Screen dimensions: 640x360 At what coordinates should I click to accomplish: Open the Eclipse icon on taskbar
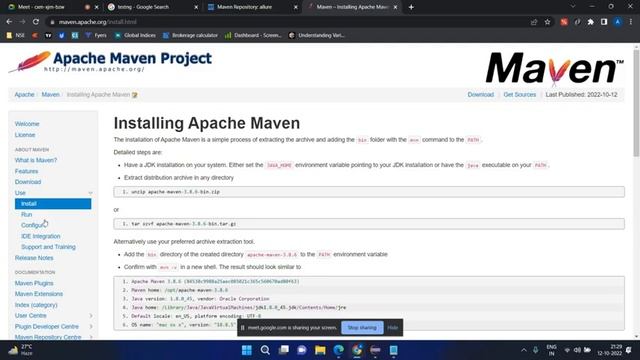click(x=375, y=350)
